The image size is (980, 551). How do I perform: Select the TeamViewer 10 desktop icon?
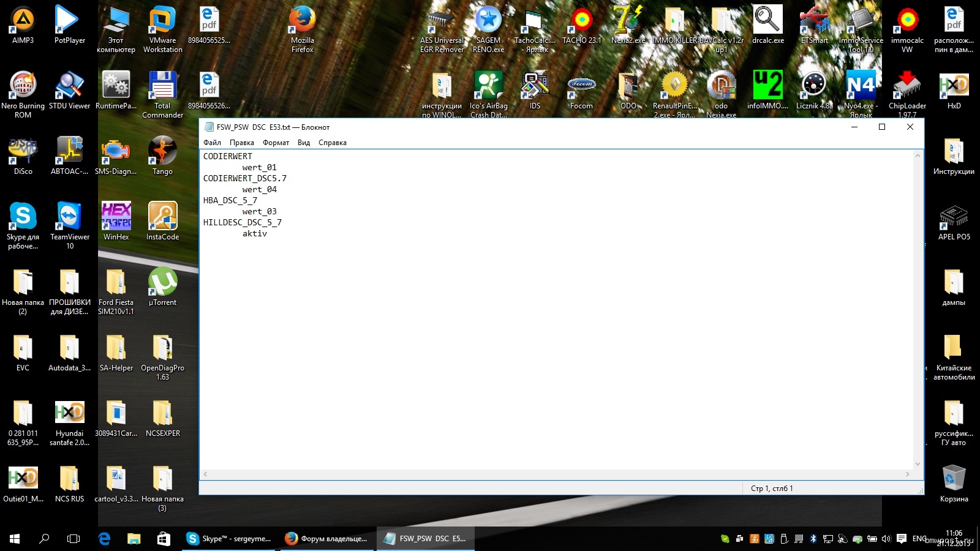(69, 217)
